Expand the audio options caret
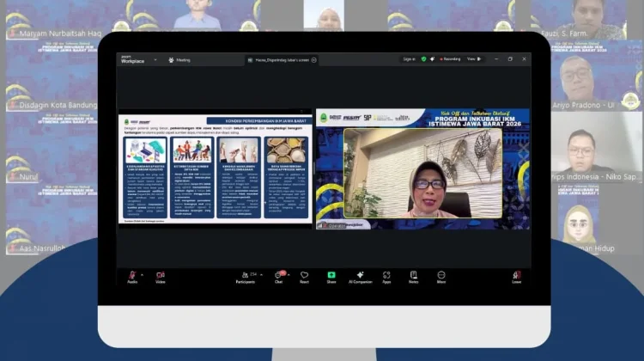Image resolution: width=644 pixels, height=361 pixels. [x=142, y=273]
